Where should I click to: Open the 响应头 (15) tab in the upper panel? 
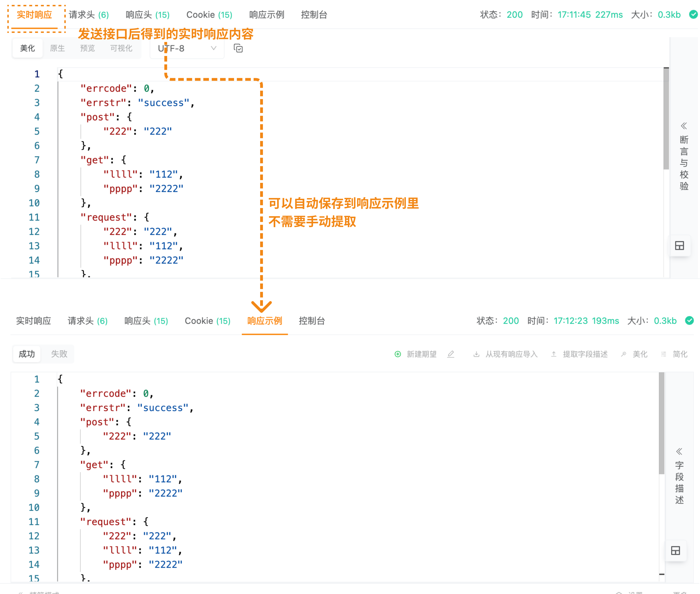pos(147,15)
